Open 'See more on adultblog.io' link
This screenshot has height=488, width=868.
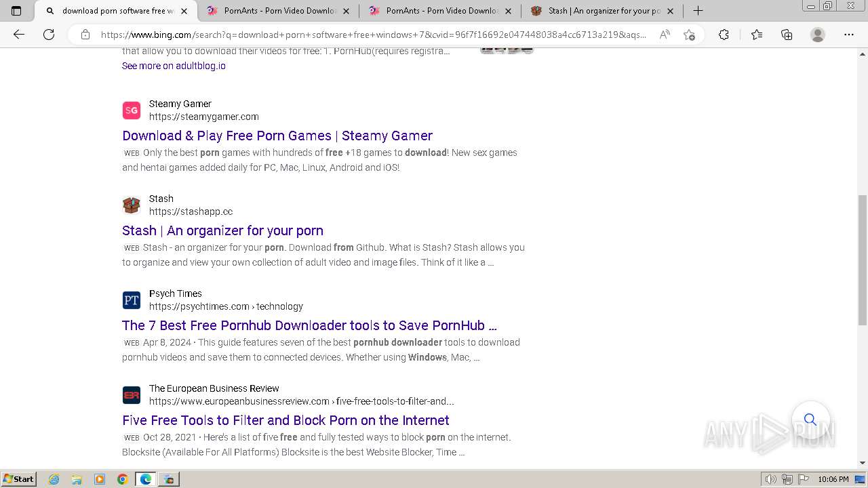pos(174,66)
